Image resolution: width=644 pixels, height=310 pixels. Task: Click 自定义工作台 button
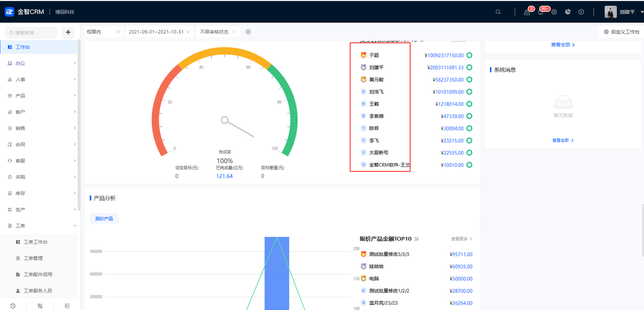pos(621,32)
